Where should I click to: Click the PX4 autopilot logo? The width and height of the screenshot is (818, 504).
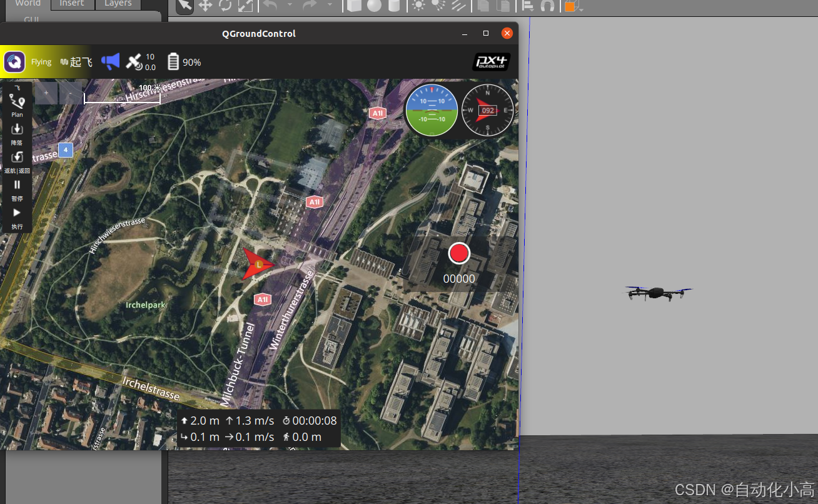click(491, 62)
